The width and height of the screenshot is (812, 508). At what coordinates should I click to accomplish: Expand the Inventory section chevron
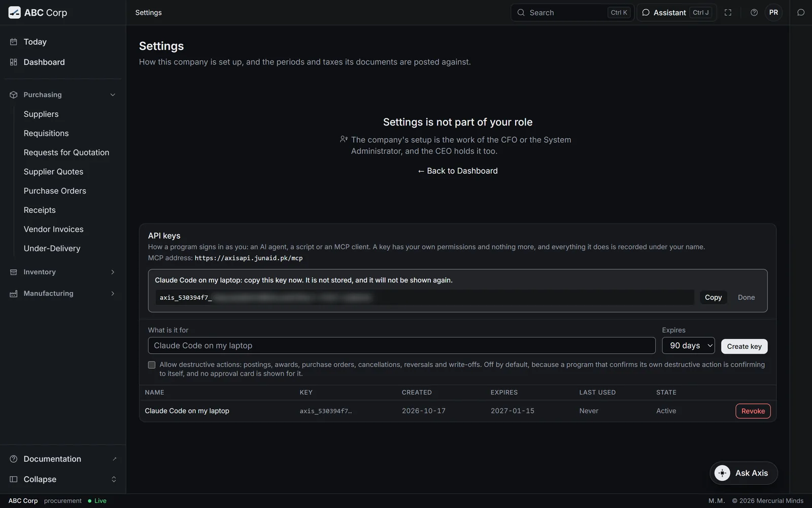coord(113,272)
